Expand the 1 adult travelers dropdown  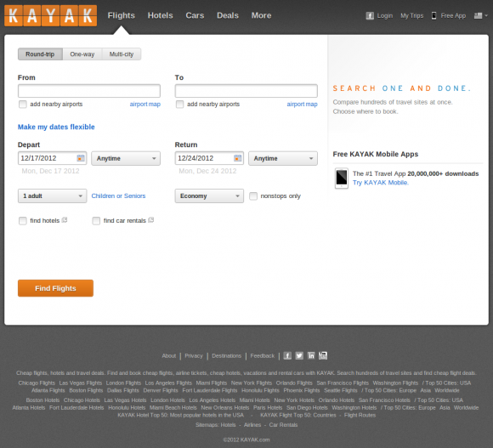(x=52, y=196)
